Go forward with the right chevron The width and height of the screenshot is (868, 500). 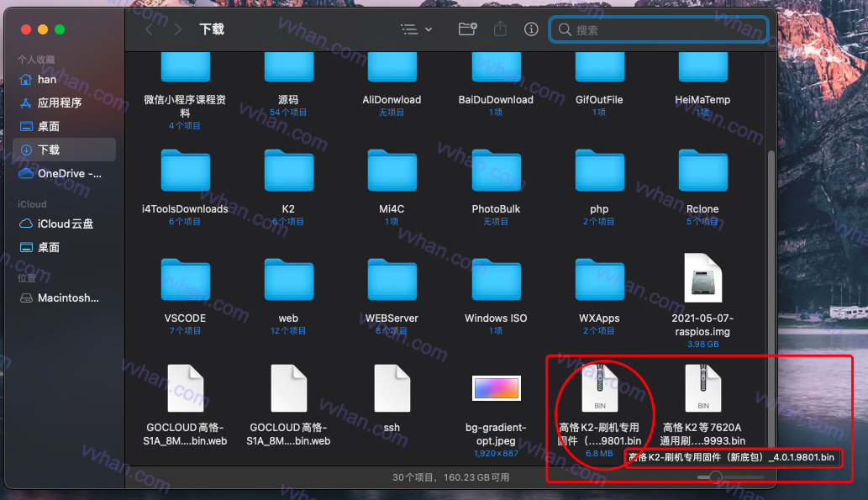tap(177, 29)
